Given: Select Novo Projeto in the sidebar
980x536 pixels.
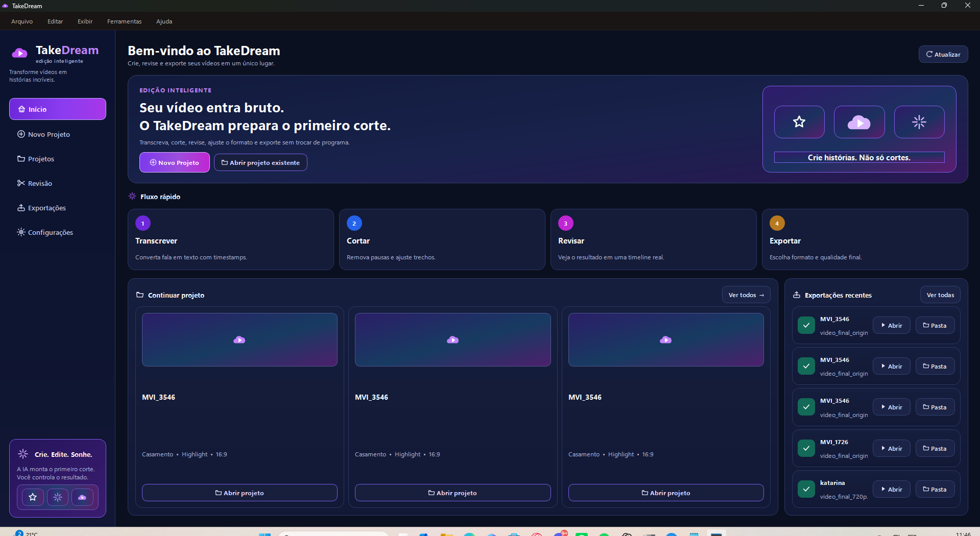Looking at the screenshot, I should coord(58,134).
